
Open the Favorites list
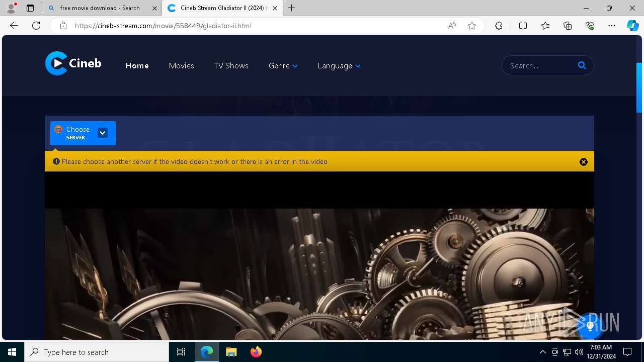click(x=545, y=26)
